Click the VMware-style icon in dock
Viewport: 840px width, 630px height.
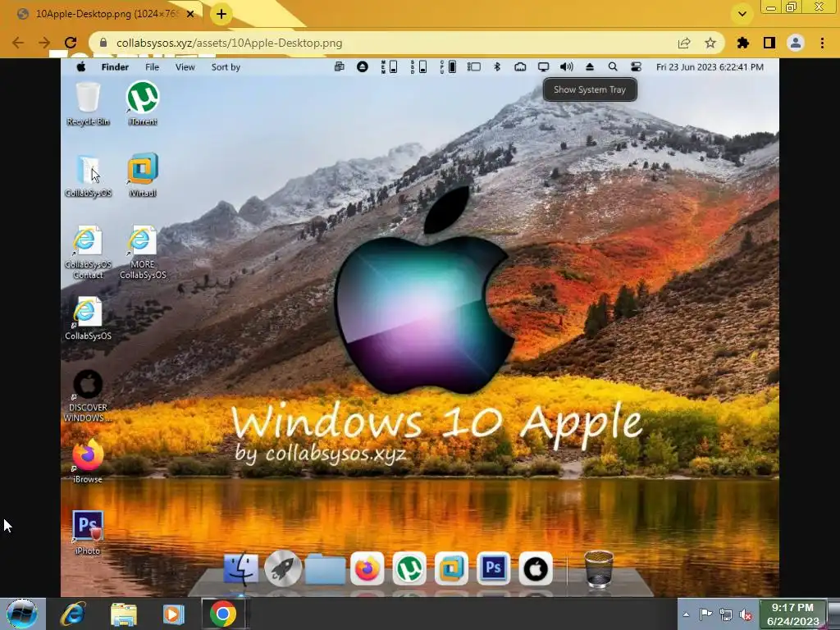click(x=451, y=568)
